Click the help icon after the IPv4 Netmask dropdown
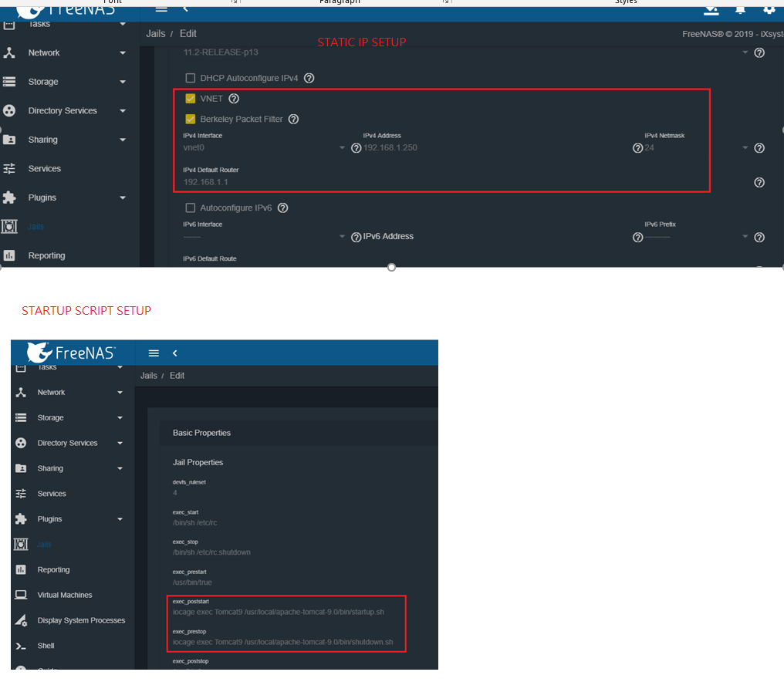This screenshot has height=682, width=784. tap(759, 148)
